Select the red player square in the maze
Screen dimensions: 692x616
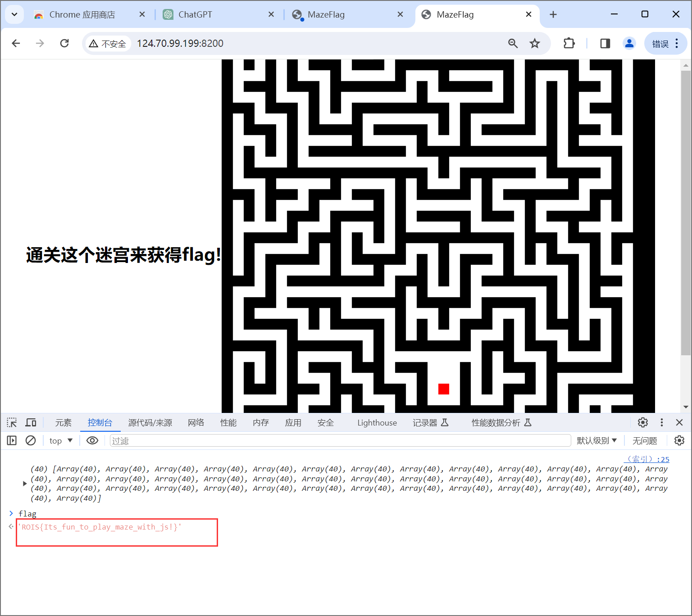(443, 388)
